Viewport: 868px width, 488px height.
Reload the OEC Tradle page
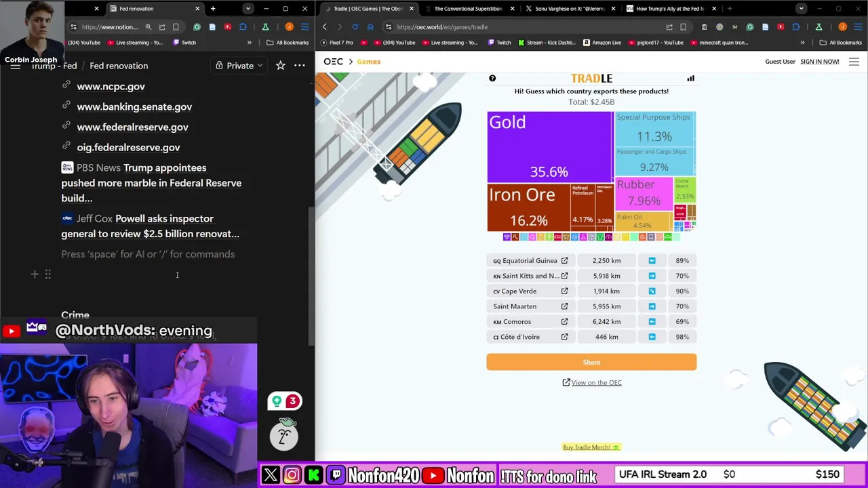click(x=355, y=27)
